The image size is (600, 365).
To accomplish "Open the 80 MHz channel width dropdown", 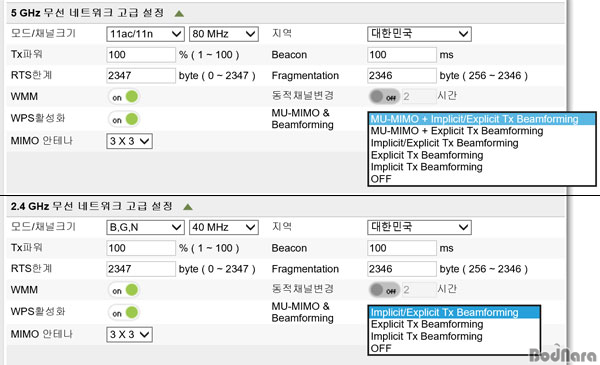I will point(224,34).
